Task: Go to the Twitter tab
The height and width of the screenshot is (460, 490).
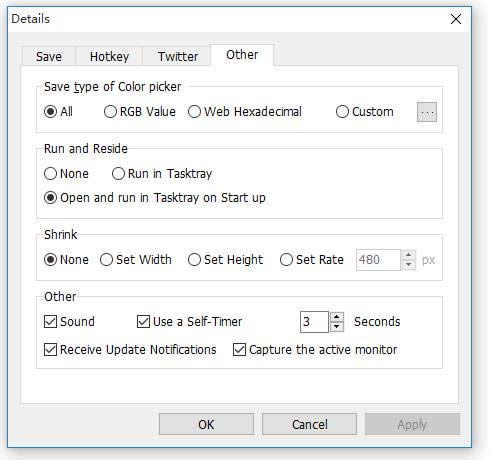Action: coord(178,56)
